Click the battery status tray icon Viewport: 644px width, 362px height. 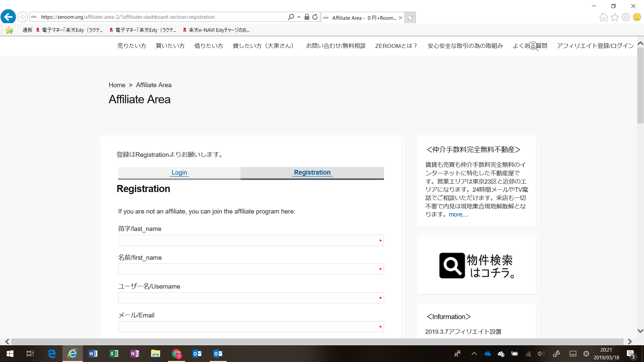click(515, 354)
